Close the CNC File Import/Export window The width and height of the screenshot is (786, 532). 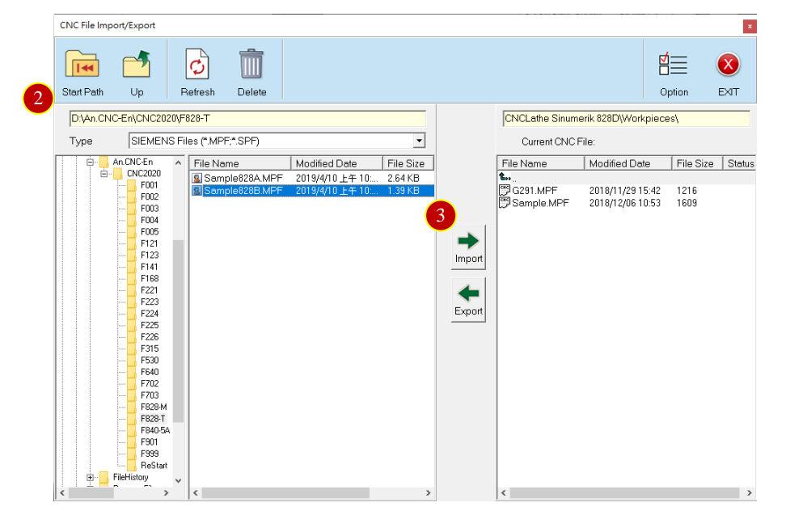pyautogui.click(x=750, y=26)
